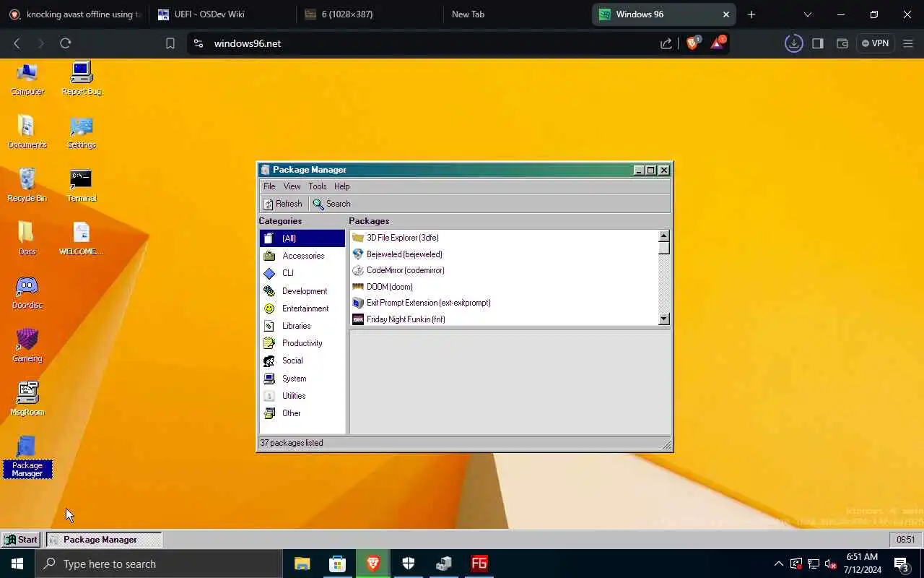Screen dimensions: 924x578
Task: Open the Docs folder icon
Action: click(x=27, y=239)
